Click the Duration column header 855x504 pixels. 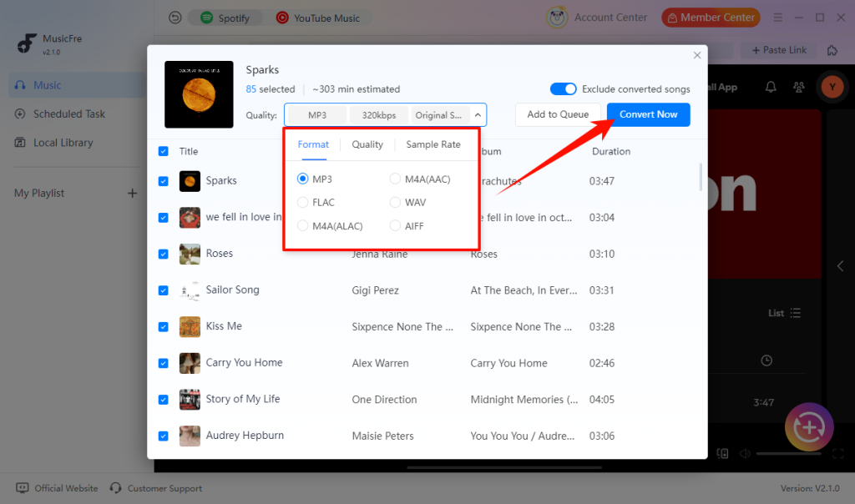[611, 151]
